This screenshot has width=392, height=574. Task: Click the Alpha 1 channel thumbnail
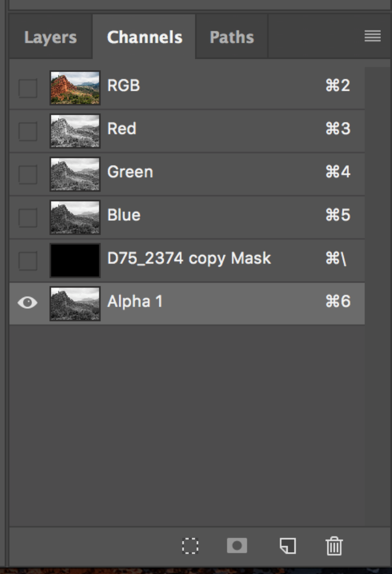(x=75, y=303)
